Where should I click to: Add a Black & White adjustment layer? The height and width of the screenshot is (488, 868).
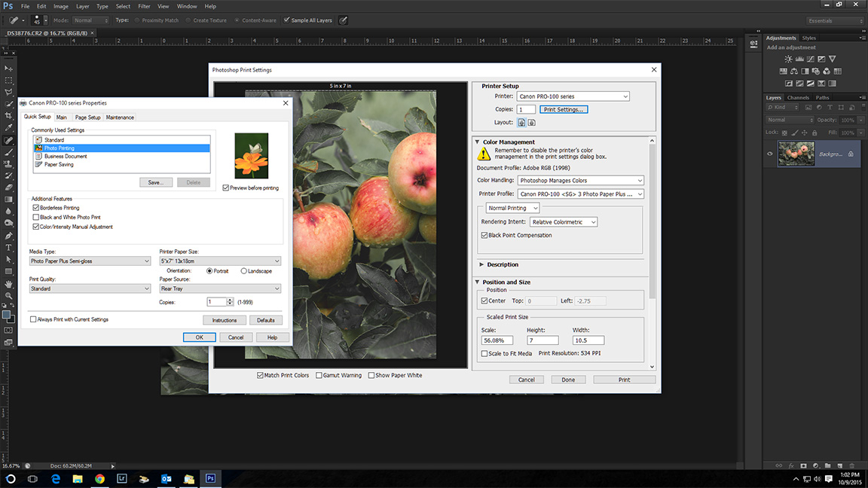click(x=803, y=71)
